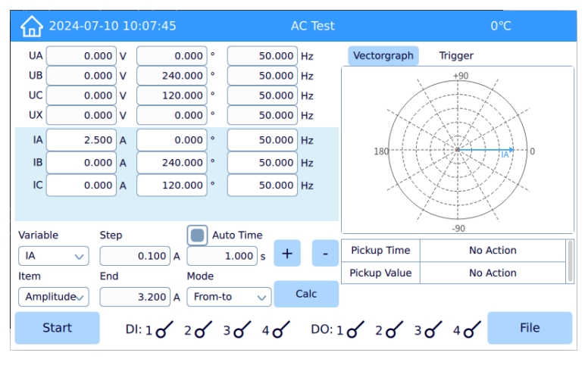Select the Vectorgraph tab

383,55
